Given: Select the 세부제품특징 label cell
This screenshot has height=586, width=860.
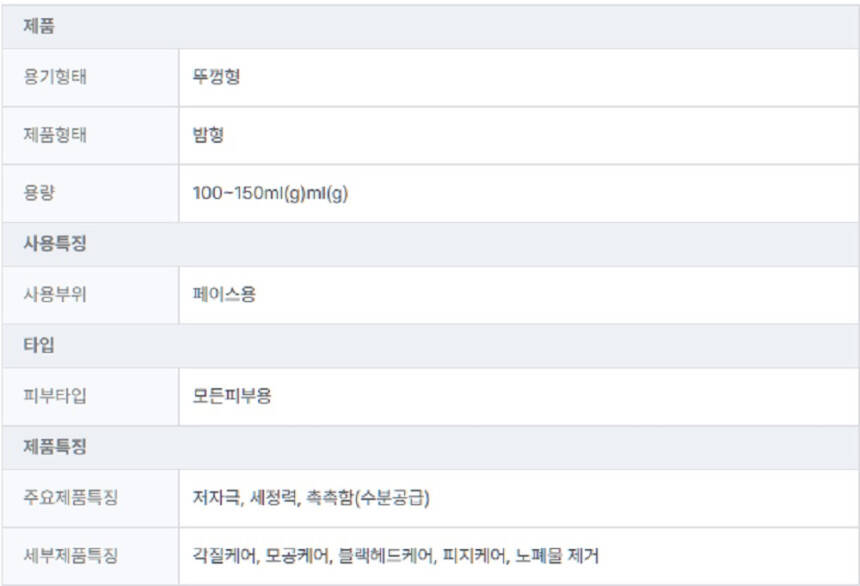Looking at the screenshot, I should pos(70,555).
